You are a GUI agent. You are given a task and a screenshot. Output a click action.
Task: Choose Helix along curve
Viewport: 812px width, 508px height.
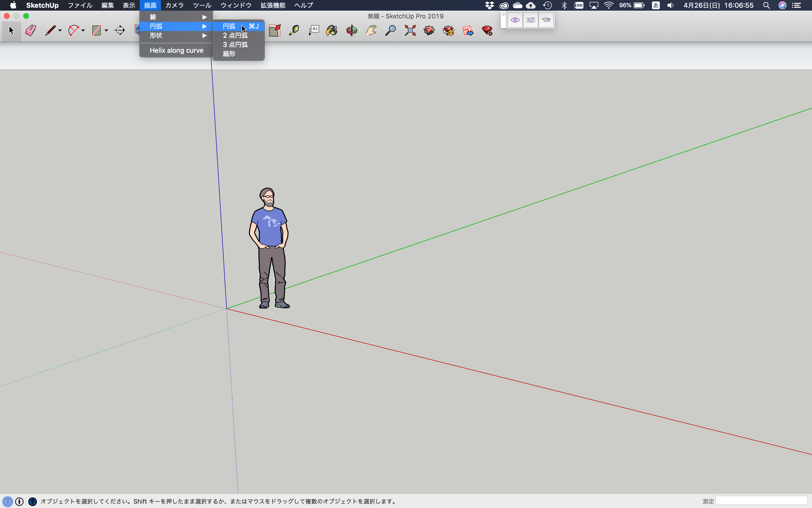click(176, 50)
